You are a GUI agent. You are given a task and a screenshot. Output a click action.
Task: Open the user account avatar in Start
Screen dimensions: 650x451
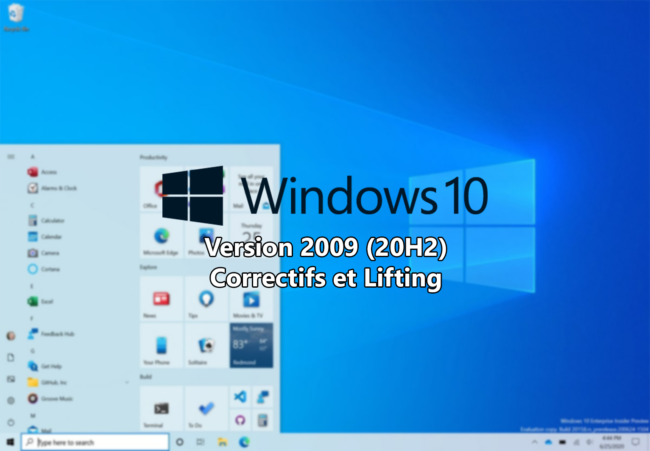(x=11, y=336)
